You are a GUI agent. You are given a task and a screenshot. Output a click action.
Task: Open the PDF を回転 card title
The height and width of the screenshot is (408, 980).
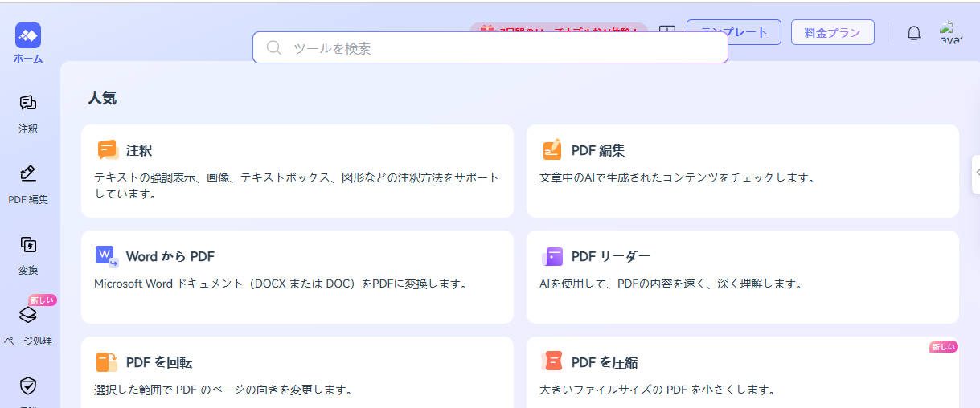coord(159,362)
